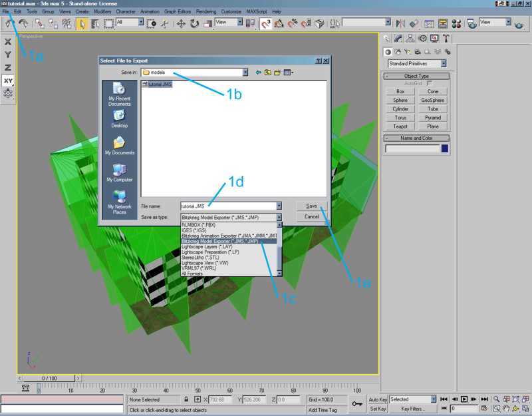The height and width of the screenshot is (416, 532).
Task: Collapse the Object Type rollout
Action: [416, 76]
